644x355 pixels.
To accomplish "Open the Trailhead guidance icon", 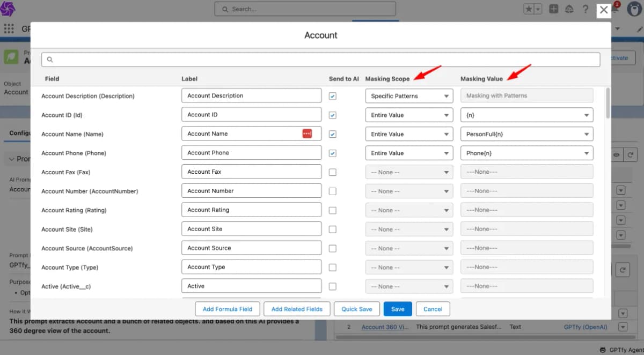I will (x=569, y=9).
